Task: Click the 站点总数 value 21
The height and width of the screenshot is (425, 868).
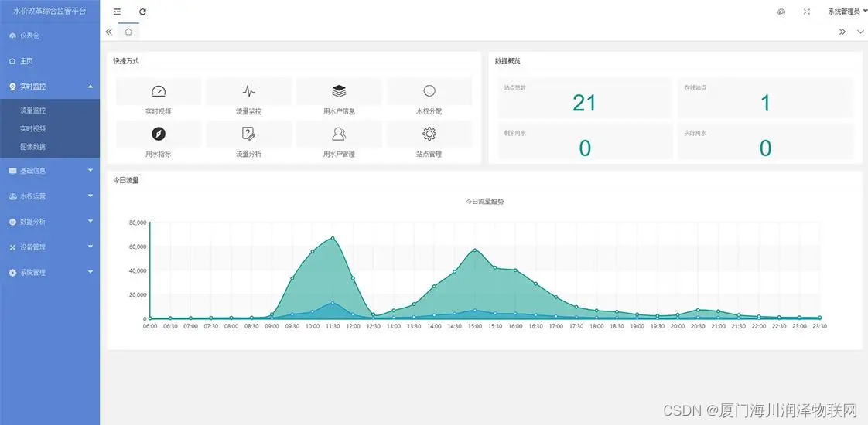Action: click(584, 103)
